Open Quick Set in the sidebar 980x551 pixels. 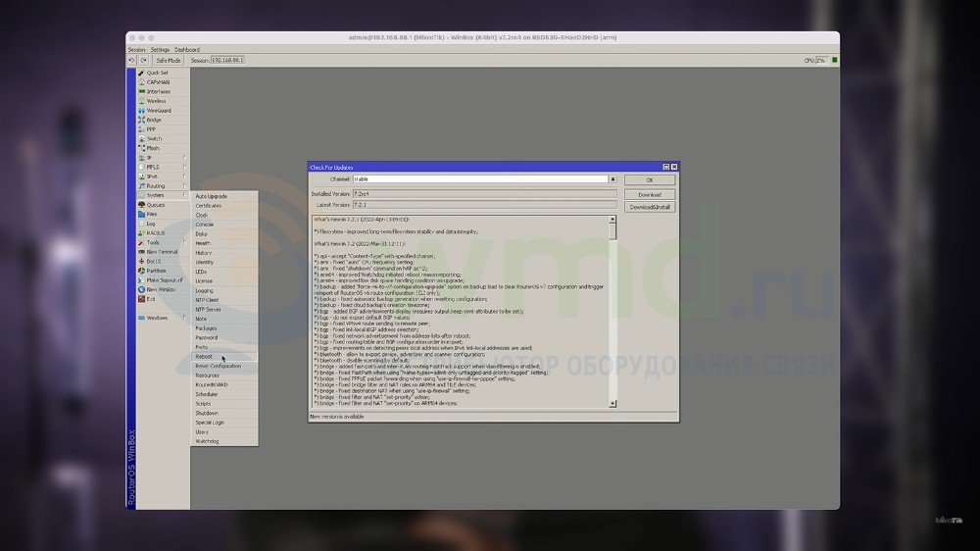[x=163, y=73]
